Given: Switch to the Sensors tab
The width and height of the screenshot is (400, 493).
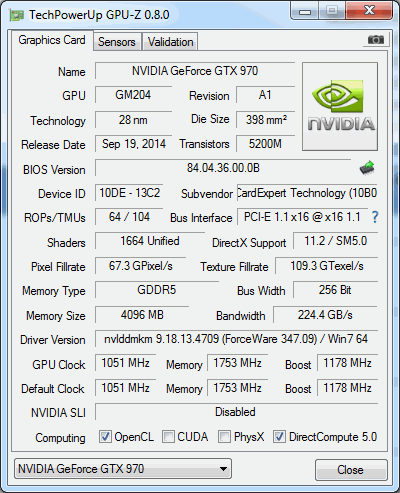Looking at the screenshot, I should [117, 42].
